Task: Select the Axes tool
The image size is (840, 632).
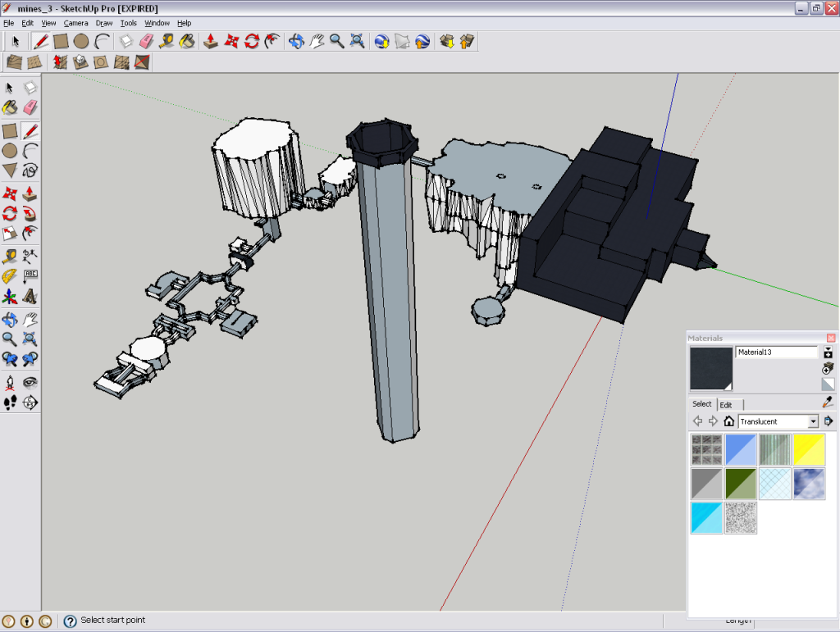Action: (x=10, y=297)
